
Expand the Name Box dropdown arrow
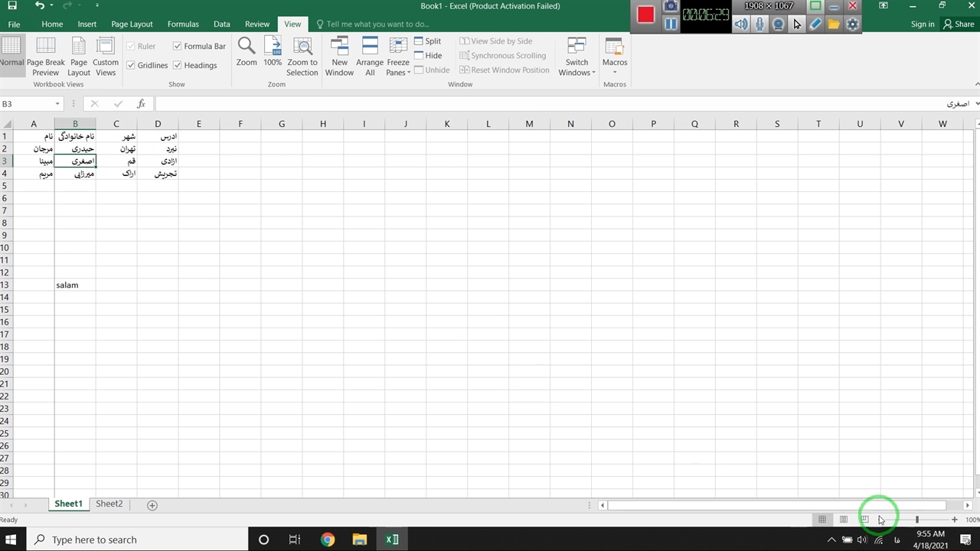tap(57, 104)
